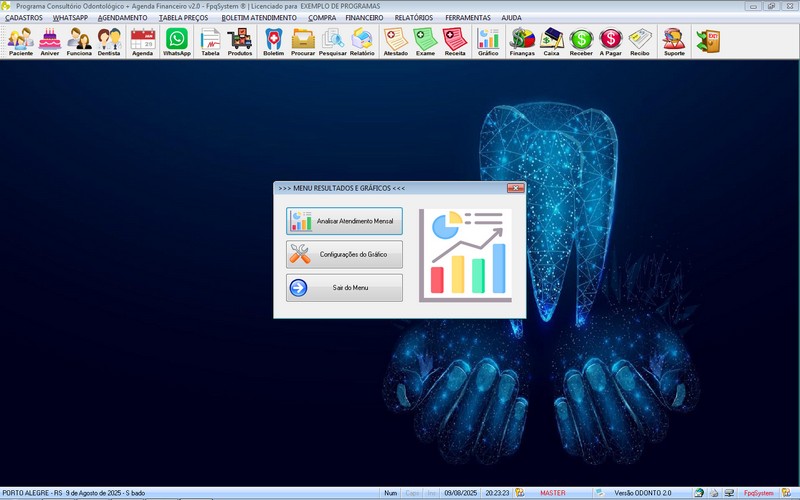Open Configurações do Gráfico button
The height and width of the screenshot is (500, 800).
[344, 254]
